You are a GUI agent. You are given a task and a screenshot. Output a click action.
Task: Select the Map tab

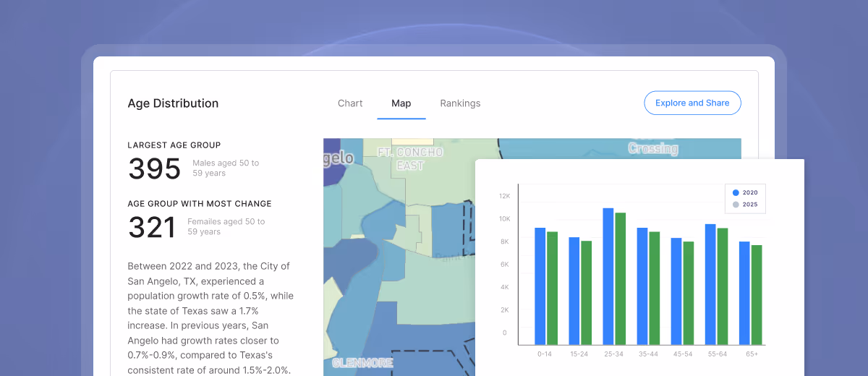click(x=401, y=103)
